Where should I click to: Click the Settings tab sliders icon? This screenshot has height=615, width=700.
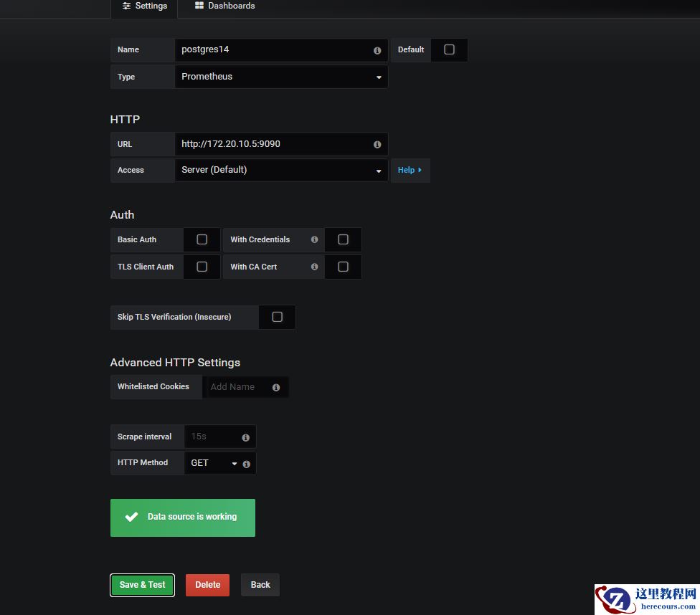(126, 6)
